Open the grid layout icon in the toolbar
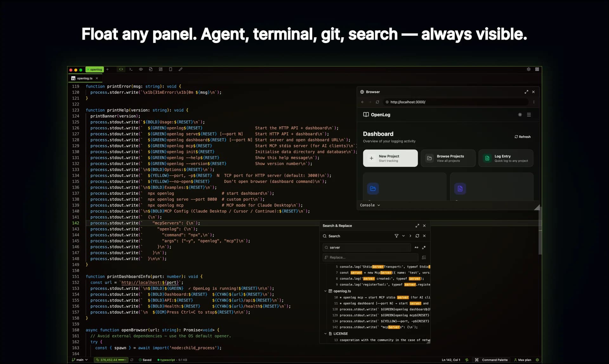 161,69
